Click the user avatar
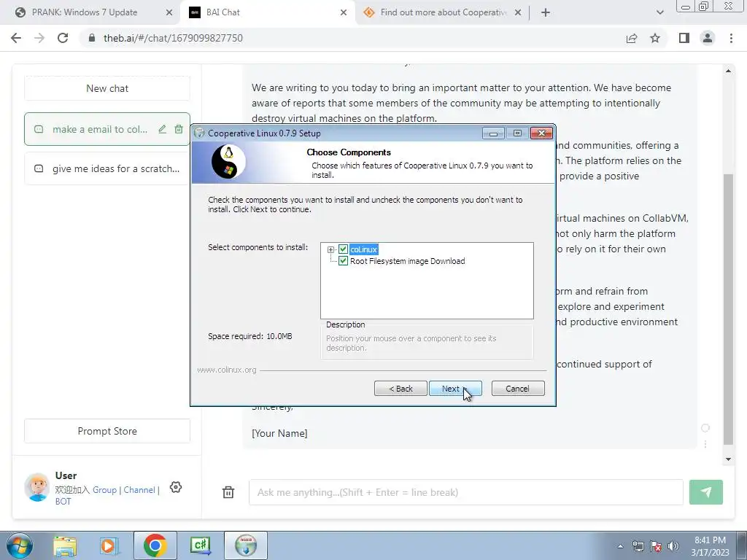Screen dimensions: 747x560 [37, 487]
